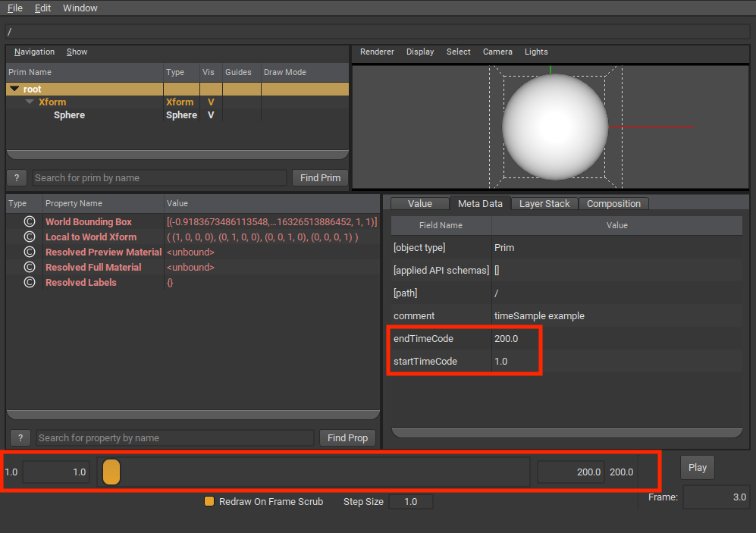Collapse the root prim tree node
Screen dimensions: 756x533
tap(14, 89)
